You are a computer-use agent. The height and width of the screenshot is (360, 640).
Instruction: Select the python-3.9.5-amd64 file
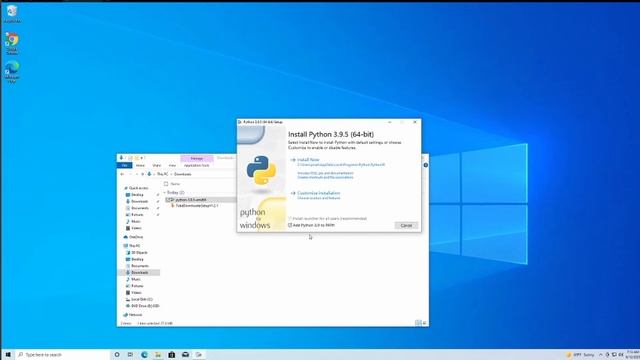[x=191, y=200]
